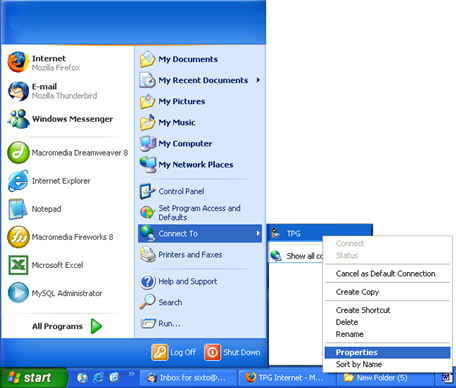Open Microsoft Excel icon
Image resolution: width=456 pixels, height=388 pixels.
(x=18, y=265)
